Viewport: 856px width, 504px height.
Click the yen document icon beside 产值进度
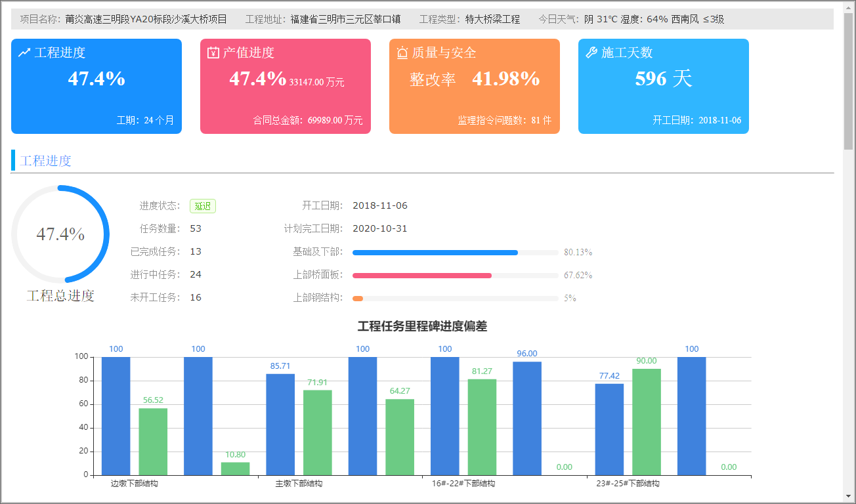coord(213,52)
